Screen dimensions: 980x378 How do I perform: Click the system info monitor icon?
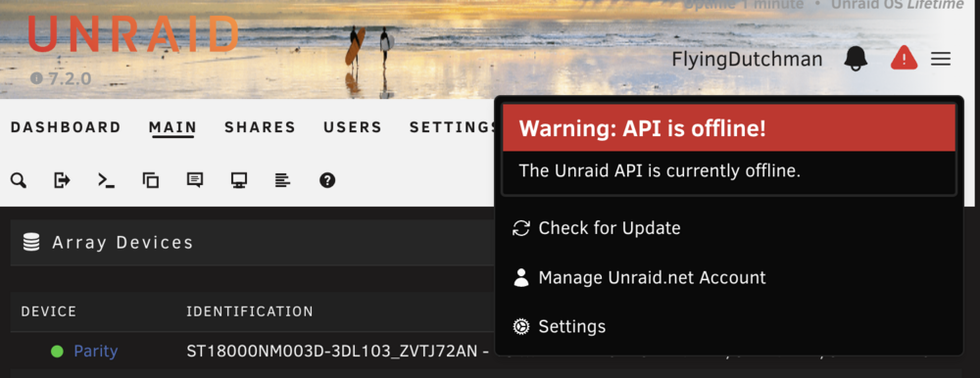239,181
